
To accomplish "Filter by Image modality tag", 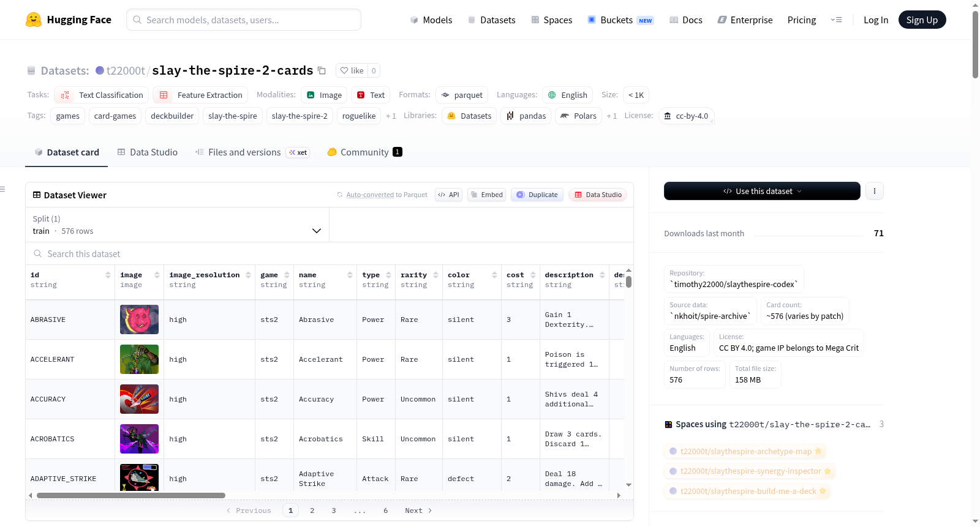I will point(324,95).
